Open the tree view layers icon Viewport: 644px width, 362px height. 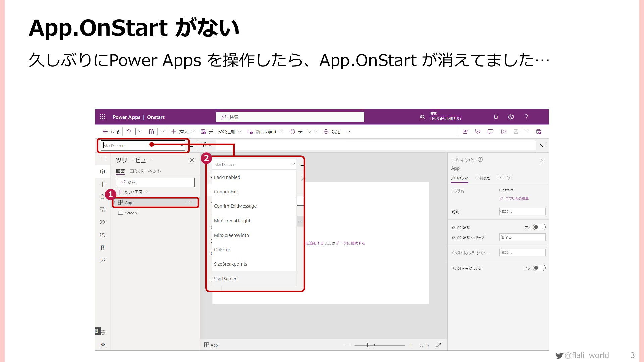pos(103,171)
